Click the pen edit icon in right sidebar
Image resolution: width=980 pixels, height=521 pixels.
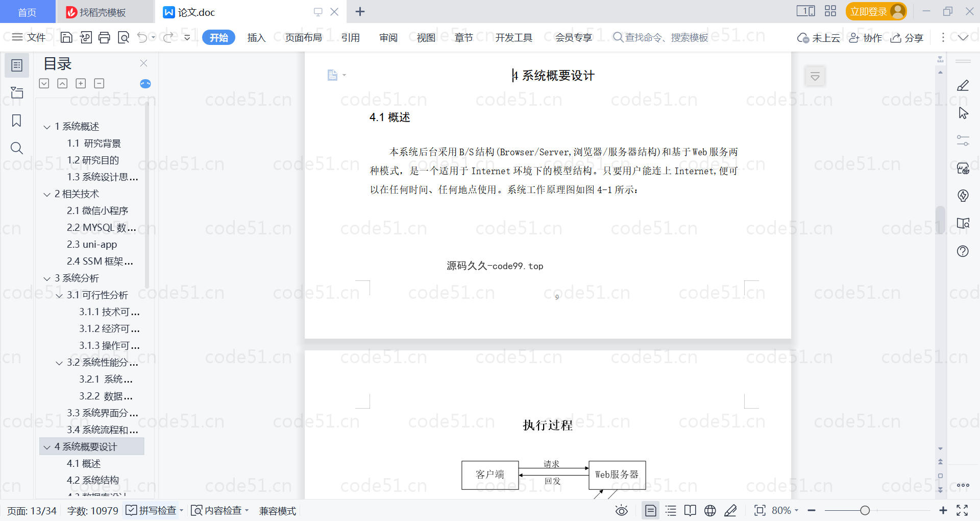click(x=963, y=85)
